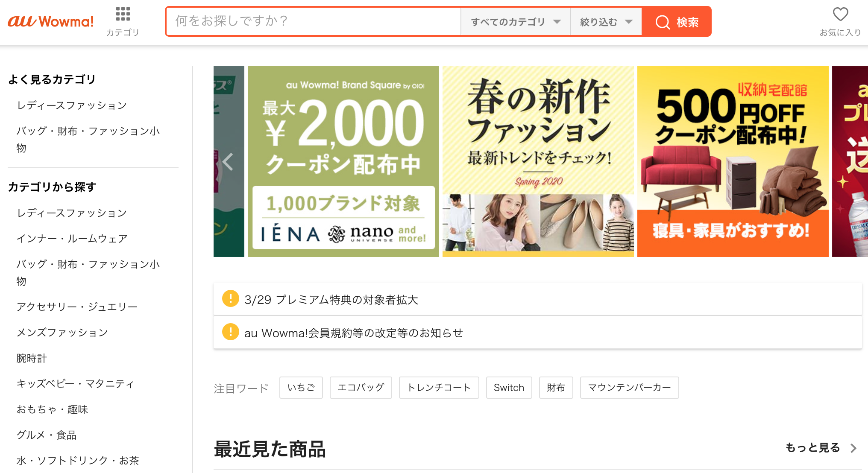
Task: Click the chevron next to もっと見る
Action: (853, 448)
